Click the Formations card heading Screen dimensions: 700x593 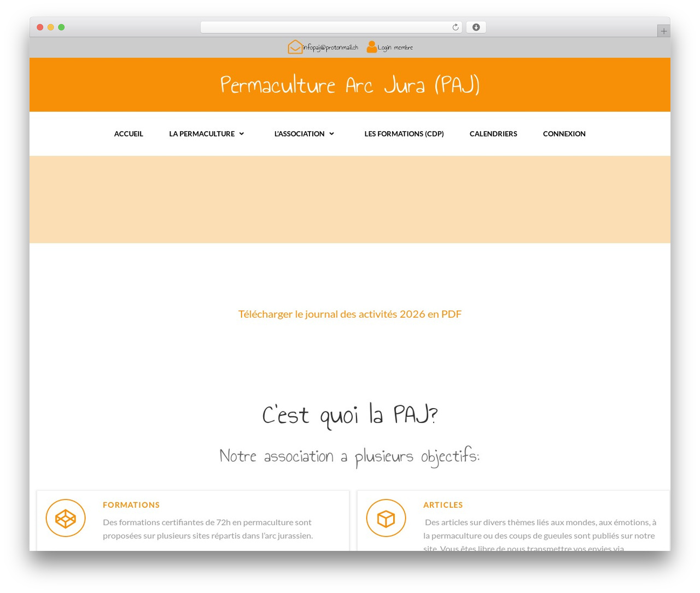coord(131,505)
